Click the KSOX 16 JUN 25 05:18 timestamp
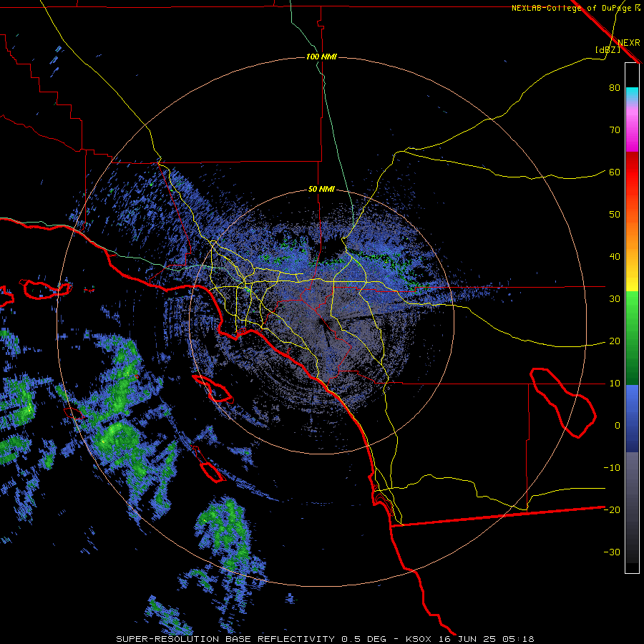Viewport: 644px width, 644px height. [x=470, y=639]
